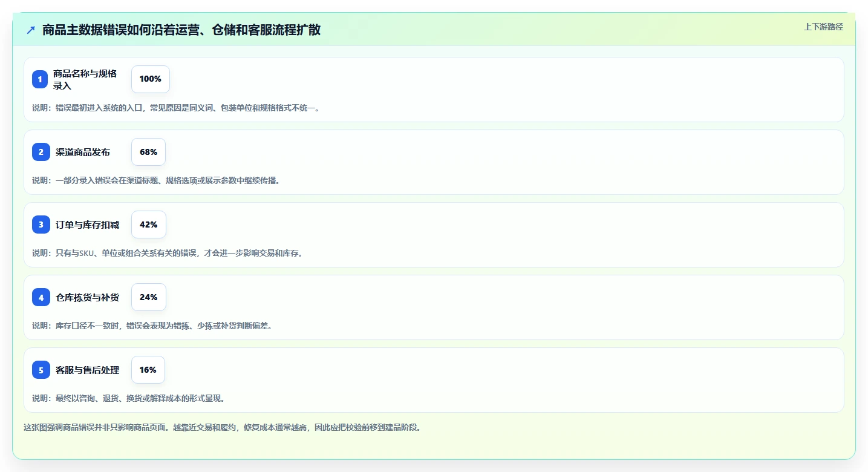
Task: Click the description starting 最终以咨询
Action: (x=129, y=398)
